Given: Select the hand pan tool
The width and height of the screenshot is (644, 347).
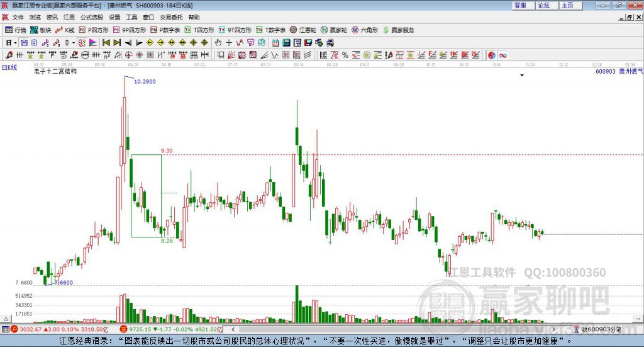Looking at the screenshot, I should (218, 43).
